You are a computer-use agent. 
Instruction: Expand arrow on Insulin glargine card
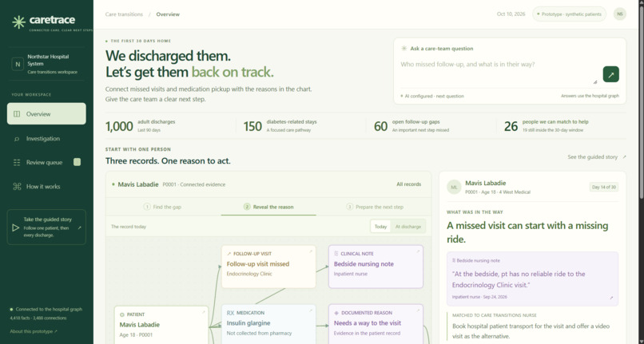311,310
